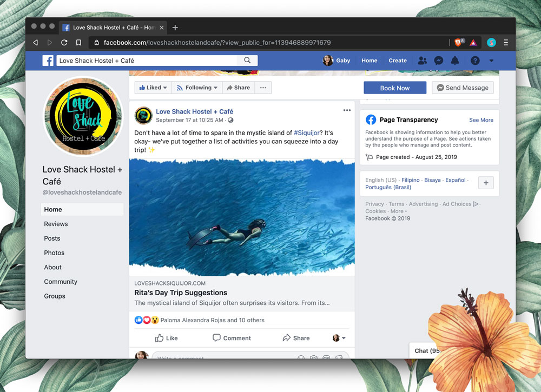
Task: Open the Liked dropdown button
Action: 153,88
